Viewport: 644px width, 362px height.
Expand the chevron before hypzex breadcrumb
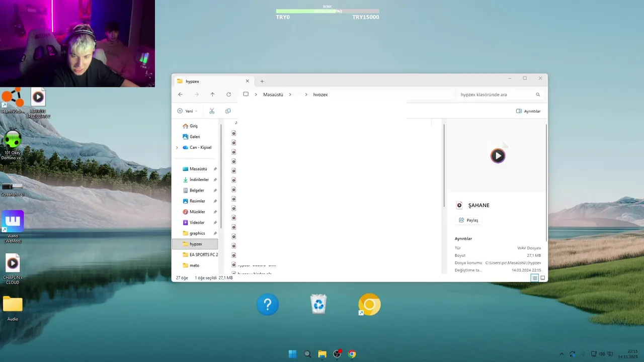click(306, 95)
